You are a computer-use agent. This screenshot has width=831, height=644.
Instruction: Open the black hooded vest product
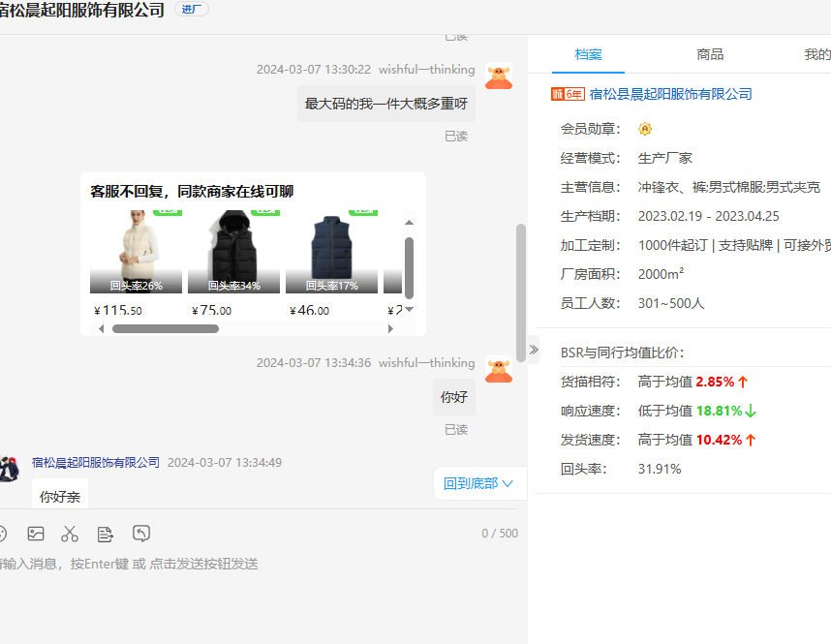pyautogui.click(x=233, y=250)
